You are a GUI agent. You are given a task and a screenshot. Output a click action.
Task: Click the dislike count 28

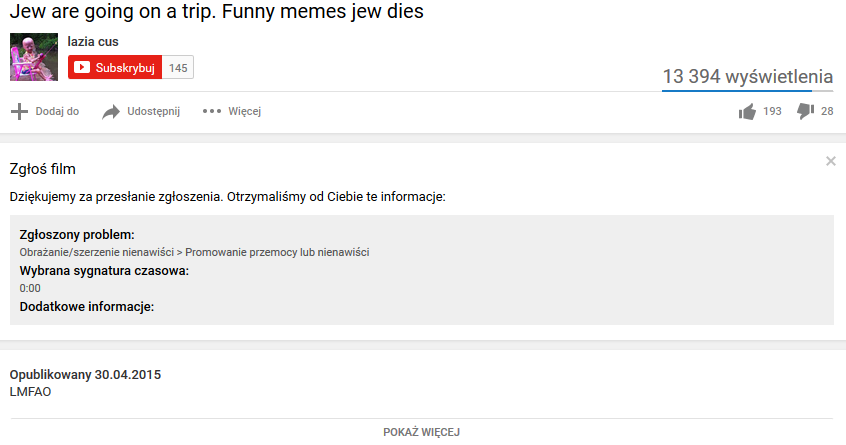tap(827, 112)
